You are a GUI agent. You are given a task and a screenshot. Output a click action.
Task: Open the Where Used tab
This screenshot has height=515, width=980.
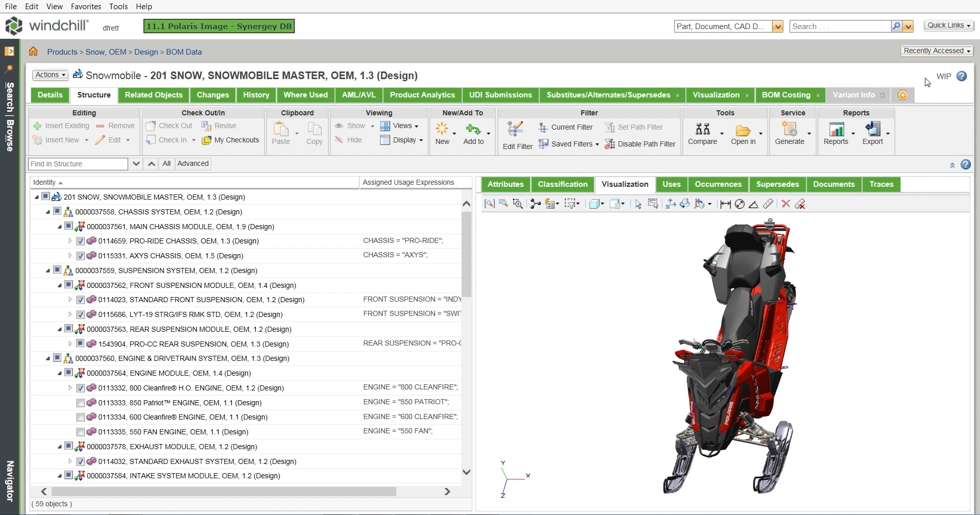pyautogui.click(x=306, y=95)
